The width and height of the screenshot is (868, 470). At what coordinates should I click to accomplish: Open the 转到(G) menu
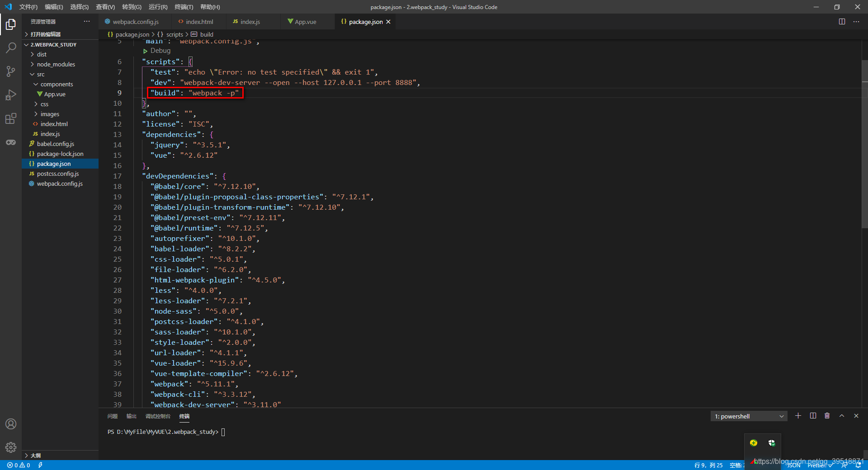[x=132, y=7]
